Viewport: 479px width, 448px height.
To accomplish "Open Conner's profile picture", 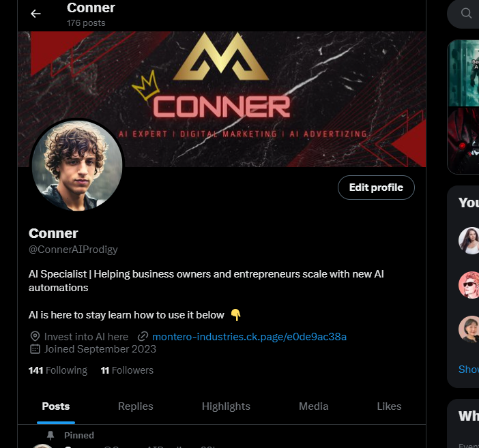I will [x=77, y=165].
